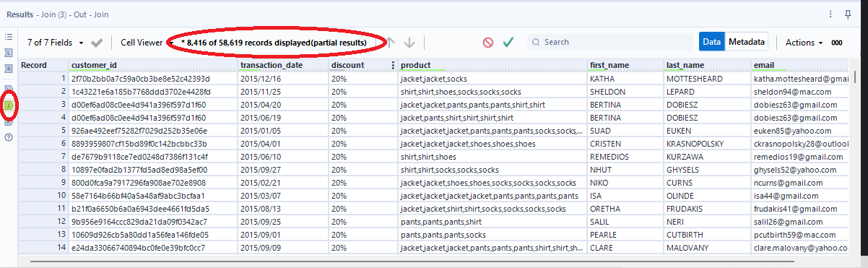Viewport: 868px width, 268px height.
Task: Open product column three-dots options
Action: (394, 65)
